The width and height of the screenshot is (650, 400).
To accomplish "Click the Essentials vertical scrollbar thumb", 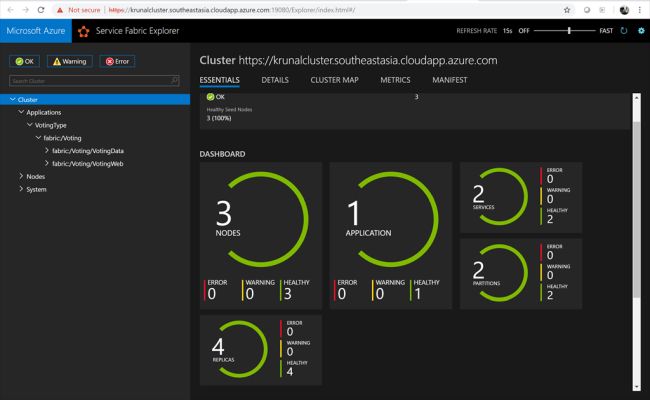I will tap(636, 209).
